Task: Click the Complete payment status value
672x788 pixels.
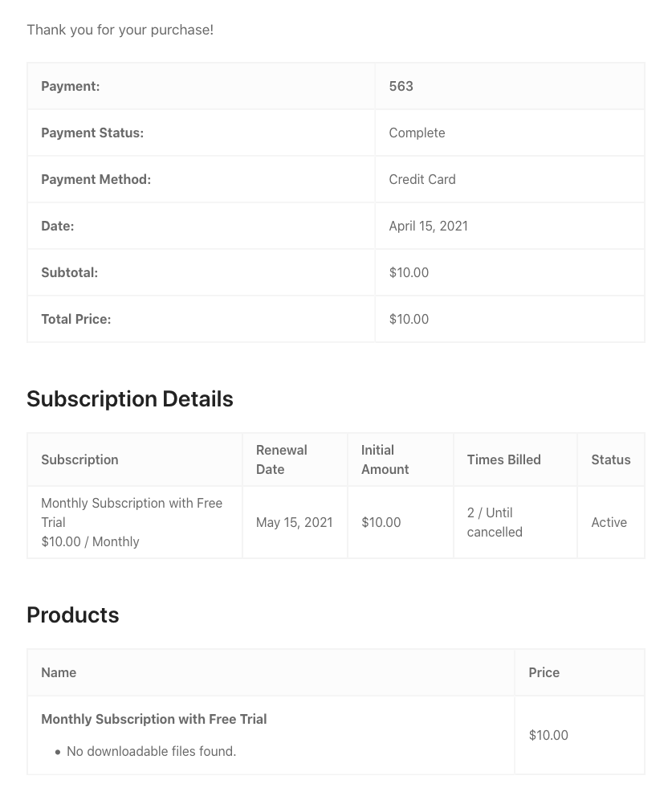Action: pos(417,133)
